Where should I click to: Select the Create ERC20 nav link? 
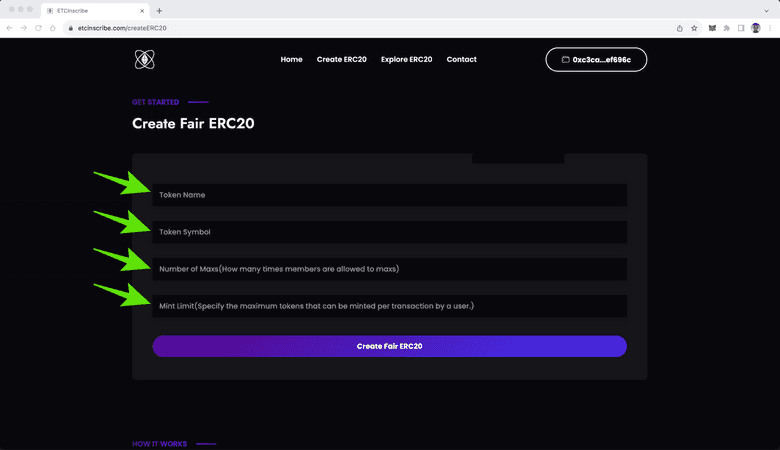pyautogui.click(x=341, y=60)
